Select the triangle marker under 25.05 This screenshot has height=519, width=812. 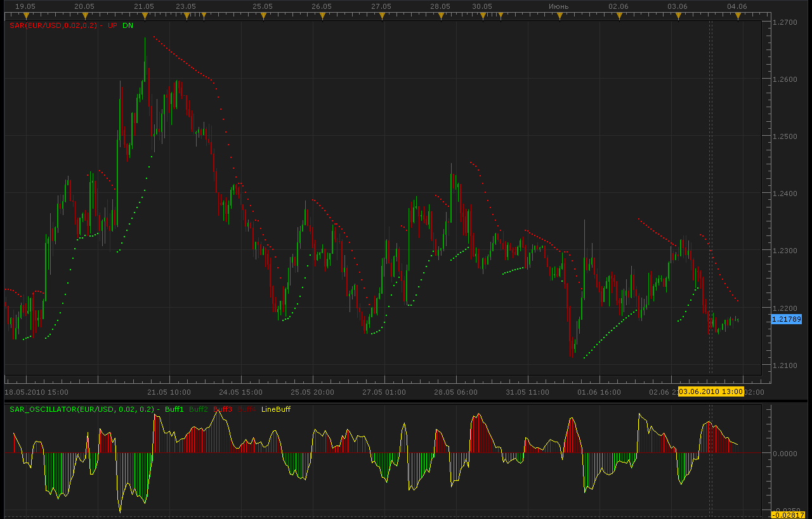tap(263, 15)
